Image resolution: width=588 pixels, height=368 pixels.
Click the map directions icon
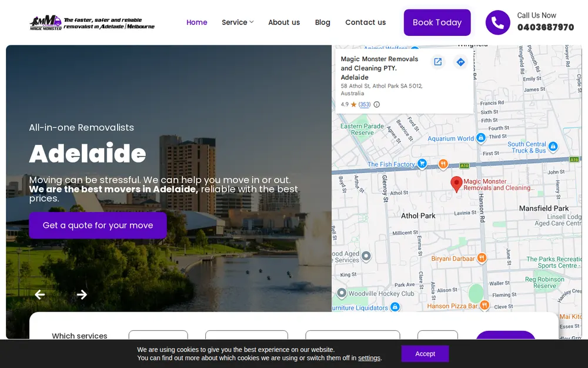460,62
